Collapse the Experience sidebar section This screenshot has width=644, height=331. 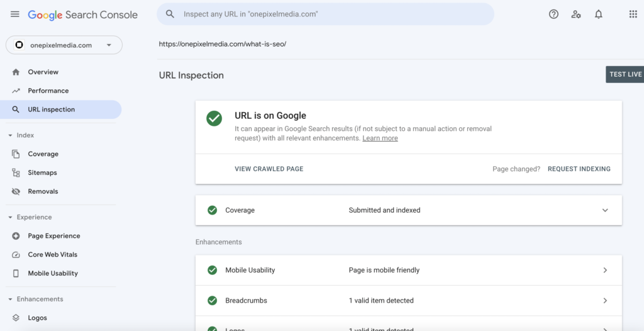coord(10,217)
